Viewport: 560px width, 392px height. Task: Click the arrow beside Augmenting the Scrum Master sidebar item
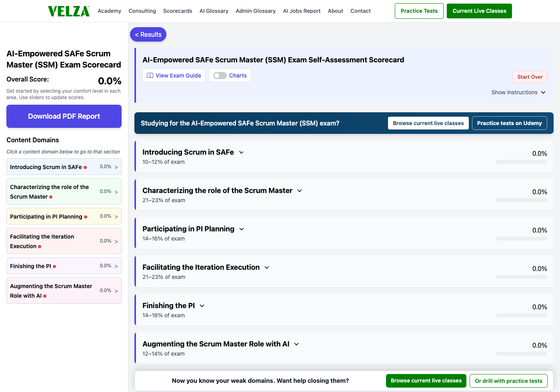click(x=116, y=291)
